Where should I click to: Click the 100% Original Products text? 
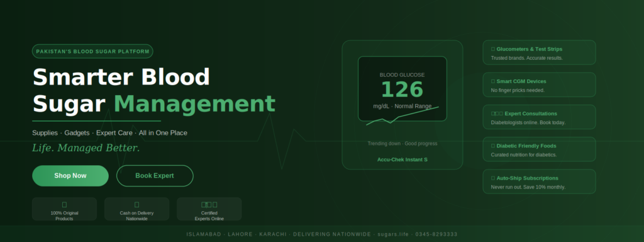pos(65,216)
